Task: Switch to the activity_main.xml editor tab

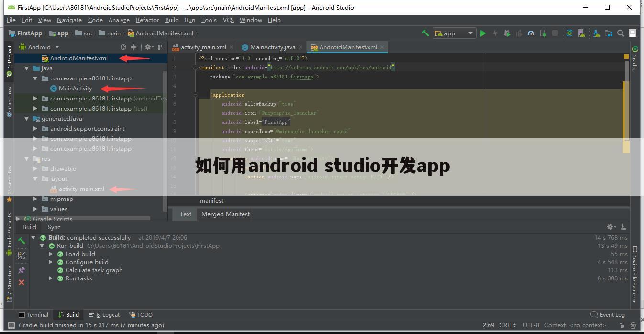Action: coord(203,47)
